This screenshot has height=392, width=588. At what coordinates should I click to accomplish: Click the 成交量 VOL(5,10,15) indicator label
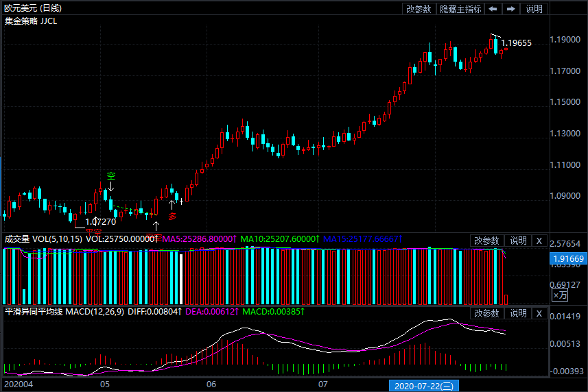click(x=43, y=239)
